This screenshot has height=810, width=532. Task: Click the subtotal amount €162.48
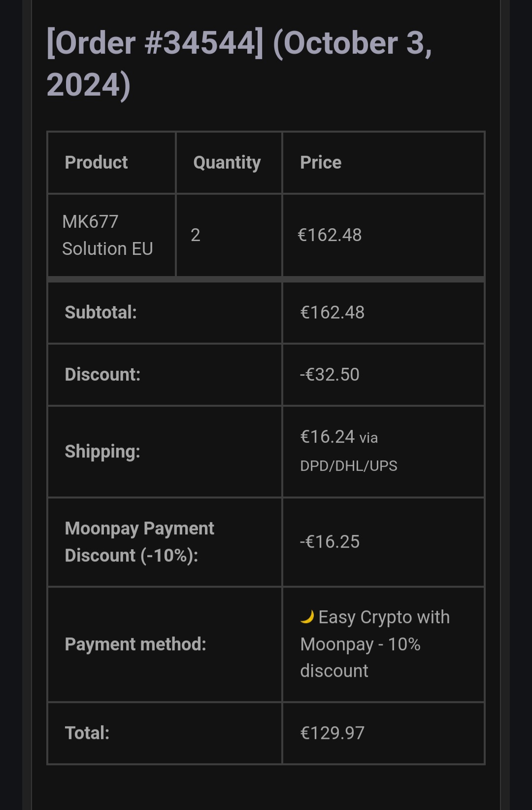tap(332, 312)
